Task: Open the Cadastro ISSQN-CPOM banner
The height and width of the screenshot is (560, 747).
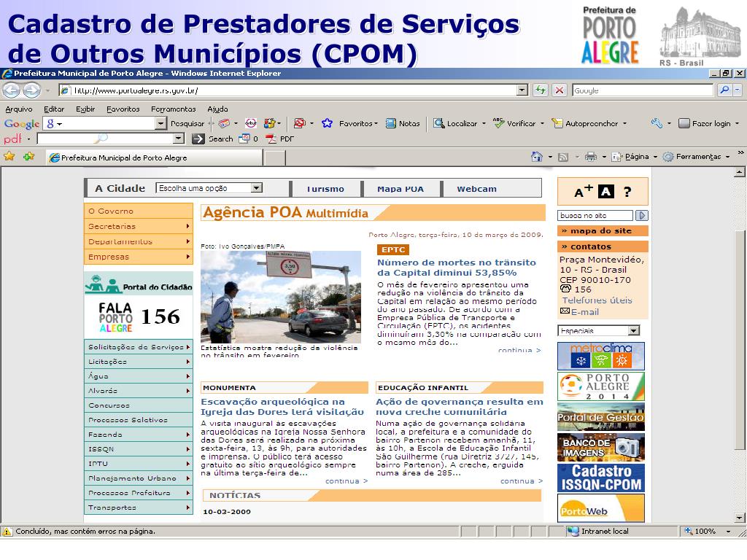Action: coord(601,478)
